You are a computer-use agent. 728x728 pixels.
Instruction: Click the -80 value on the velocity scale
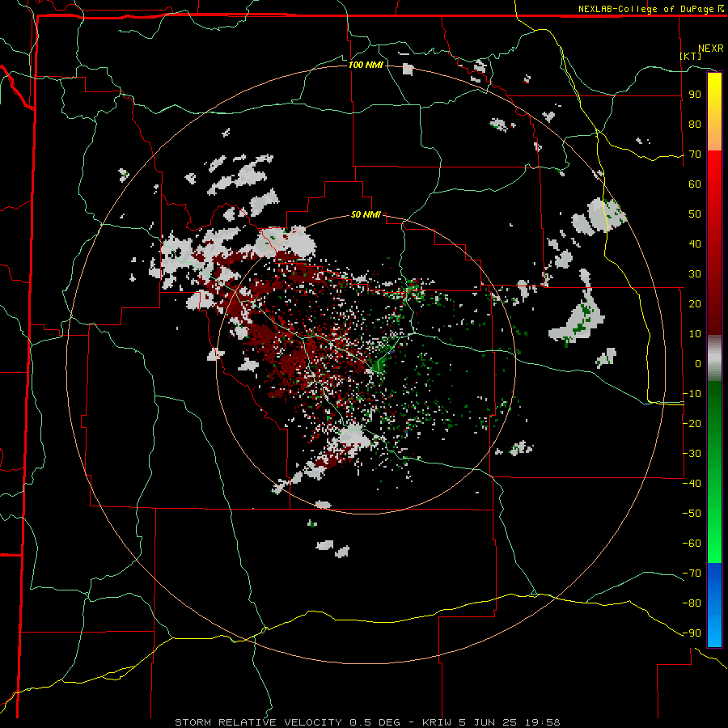click(692, 603)
